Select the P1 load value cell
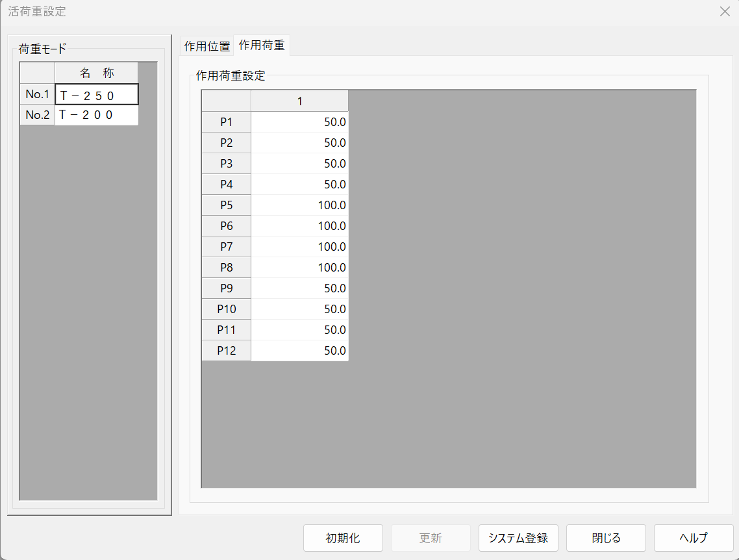Image resolution: width=739 pixels, height=560 pixels. point(299,122)
